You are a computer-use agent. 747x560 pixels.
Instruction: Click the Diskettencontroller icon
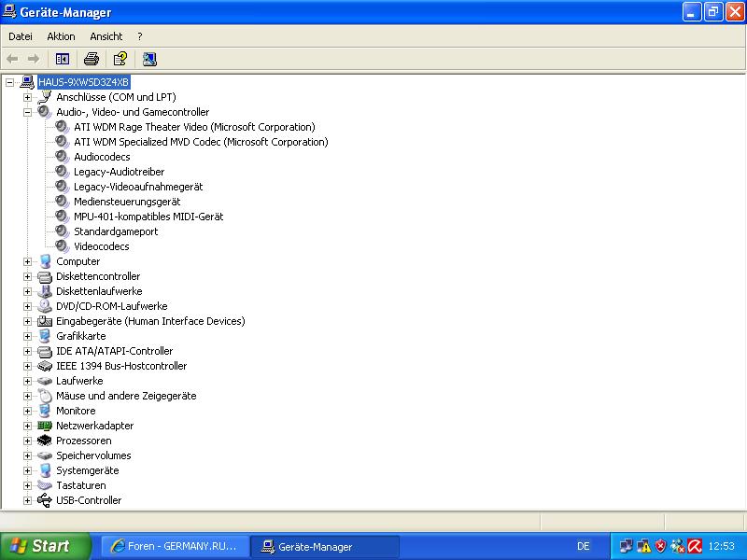coord(45,276)
